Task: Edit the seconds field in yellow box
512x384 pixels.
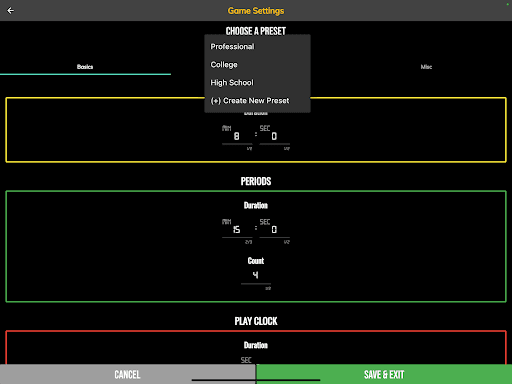Action: coord(274,136)
